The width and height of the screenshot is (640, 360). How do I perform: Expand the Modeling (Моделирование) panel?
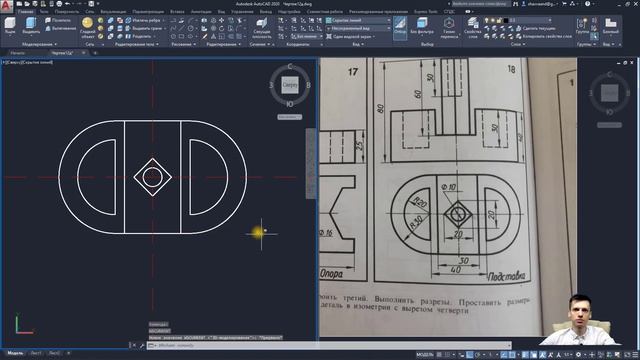tap(39, 44)
